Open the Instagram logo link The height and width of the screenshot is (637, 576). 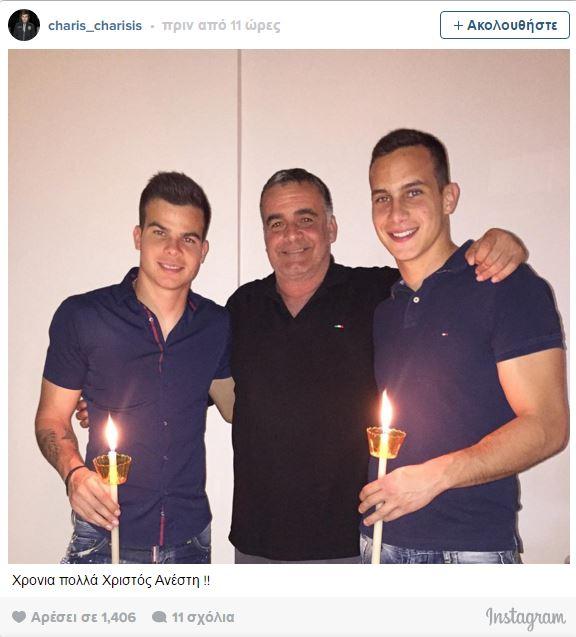pyautogui.click(x=526, y=619)
